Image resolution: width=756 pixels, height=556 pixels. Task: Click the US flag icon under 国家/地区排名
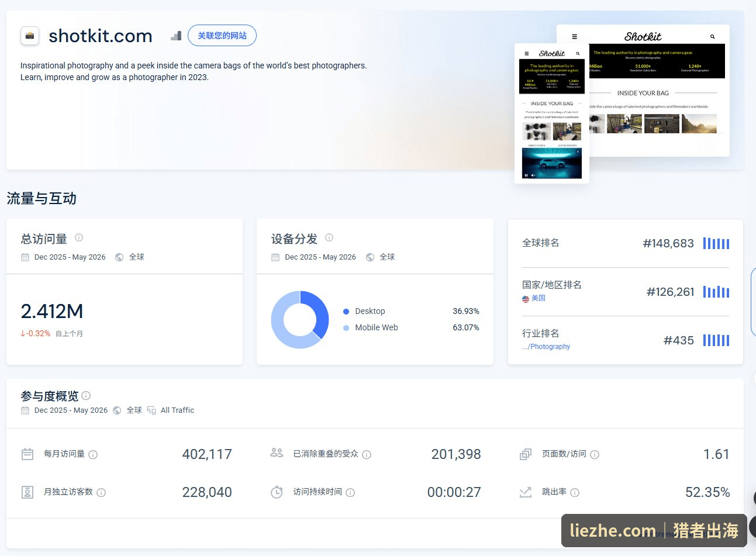point(526,298)
